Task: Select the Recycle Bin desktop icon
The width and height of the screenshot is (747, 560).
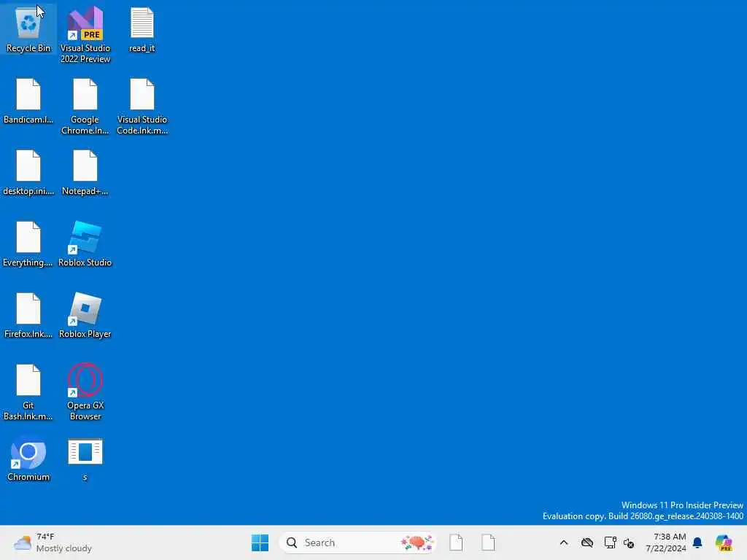Action: pyautogui.click(x=28, y=29)
